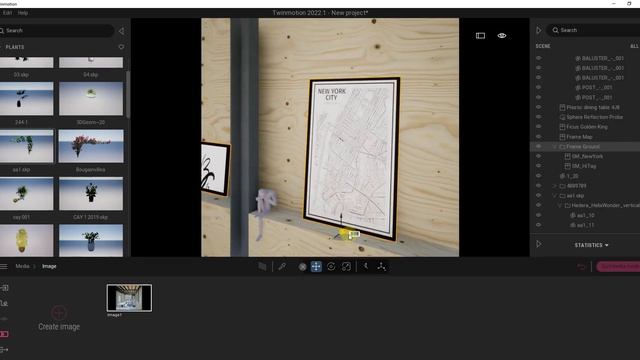This screenshot has width=640, height=360.
Task: Open the highlighted Media tab icon
Action: point(4,334)
